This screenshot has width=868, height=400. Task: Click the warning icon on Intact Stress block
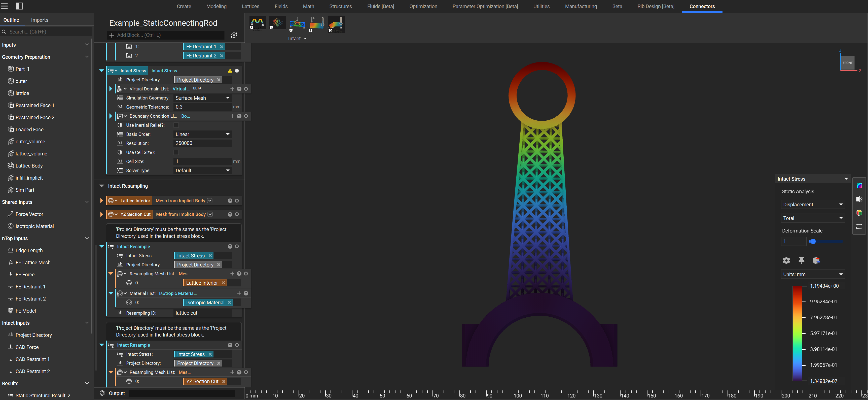[x=230, y=71]
